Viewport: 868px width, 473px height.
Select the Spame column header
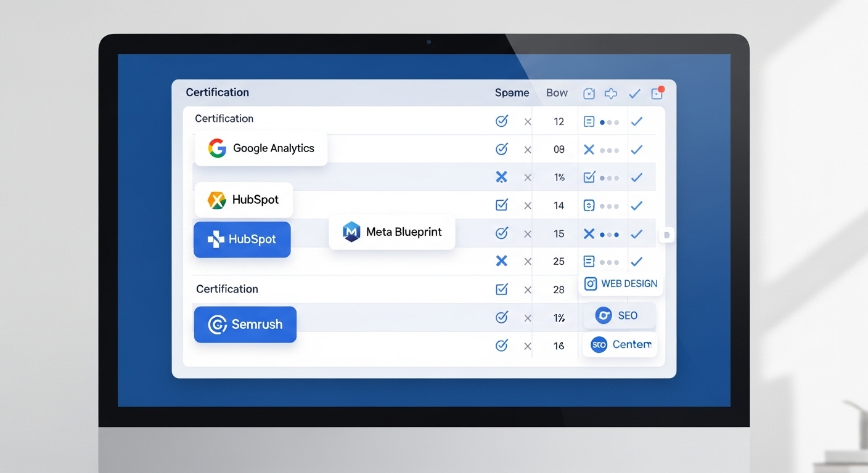(x=512, y=93)
